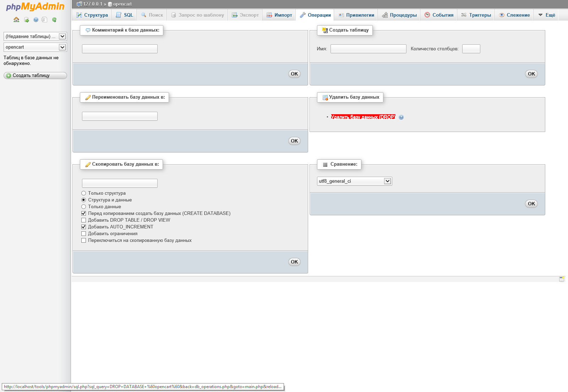This screenshot has height=392, width=568.
Task: Check "Переключиться на скопированную базу данных"
Action: point(84,241)
